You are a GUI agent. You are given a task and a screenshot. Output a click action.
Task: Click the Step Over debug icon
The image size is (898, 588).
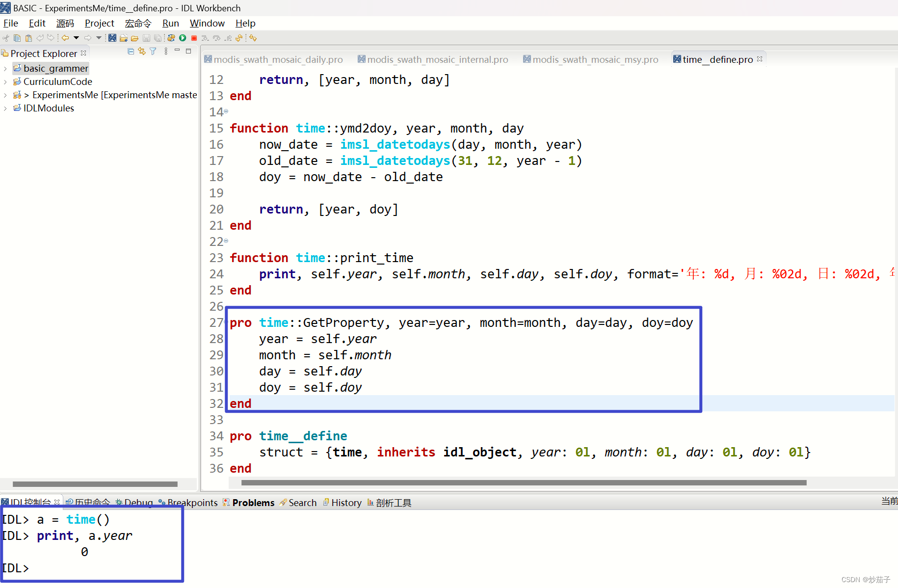coord(216,38)
